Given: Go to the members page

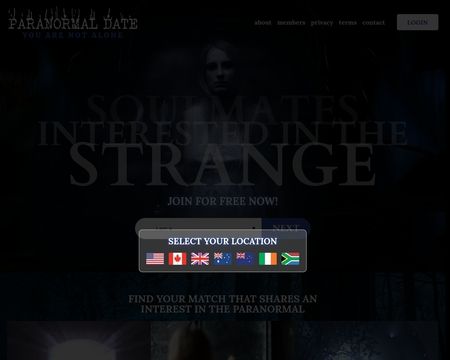Looking at the screenshot, I should 291,22.
